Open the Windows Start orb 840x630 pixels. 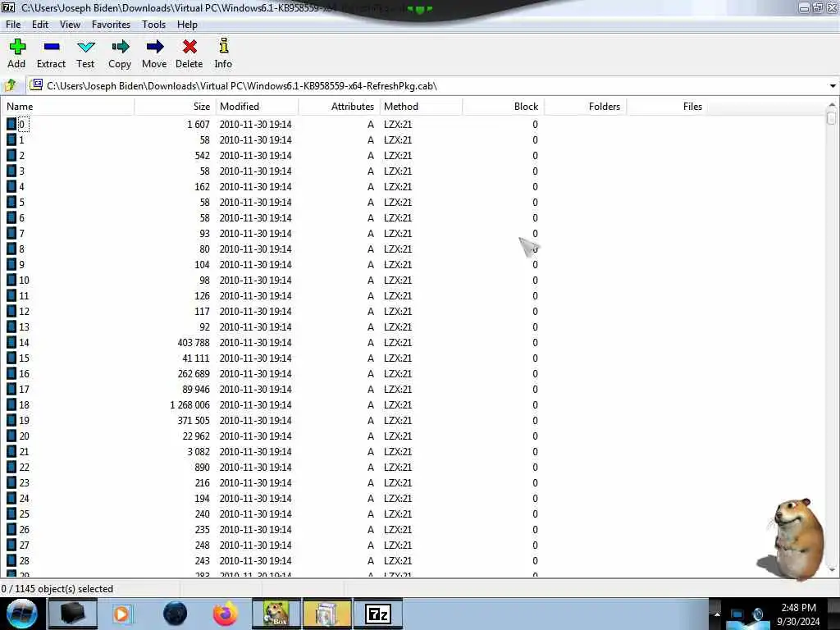pos(21,614)
